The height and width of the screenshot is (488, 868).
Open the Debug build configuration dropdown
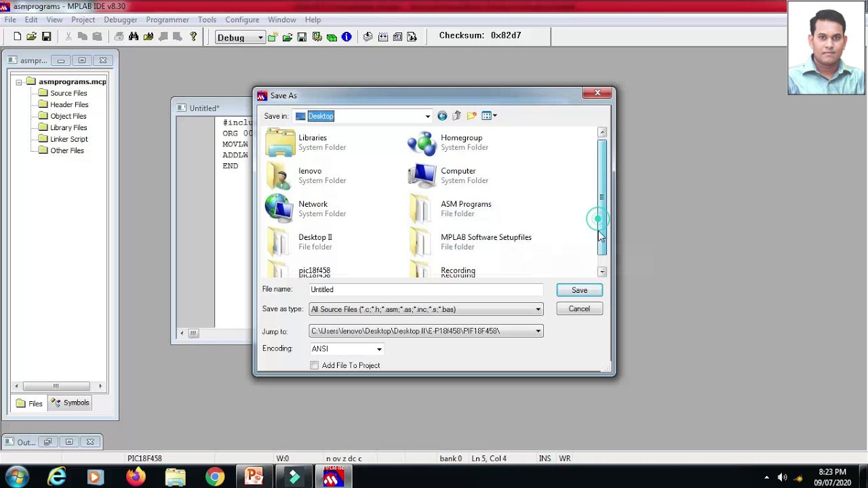pyautogui.click(x=260, y=38)
